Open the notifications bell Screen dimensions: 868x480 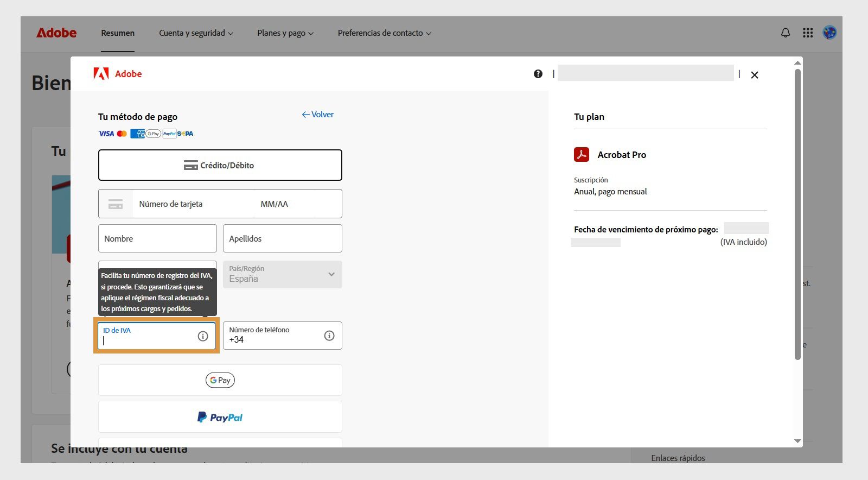pyautogui.click(x=785, y=33)
